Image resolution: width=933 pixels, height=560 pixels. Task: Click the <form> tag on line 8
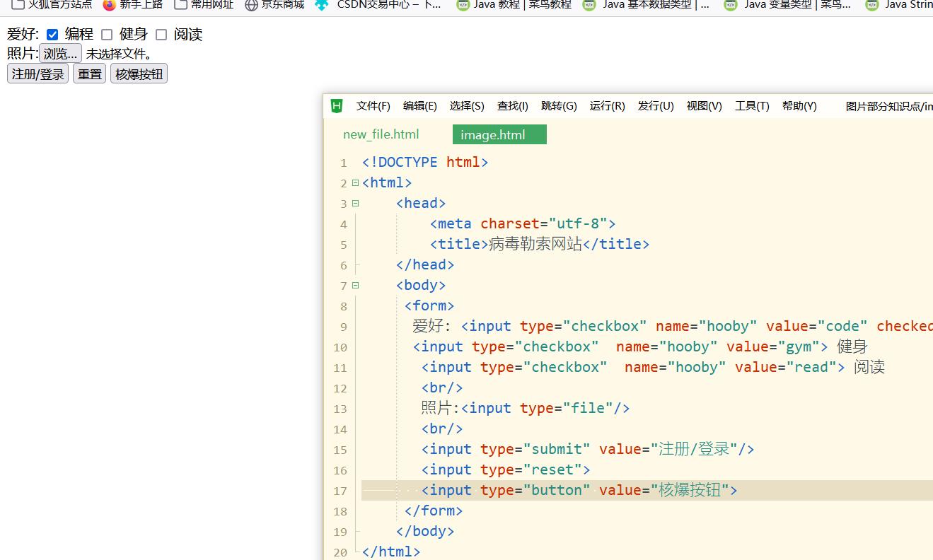point(429,305)
